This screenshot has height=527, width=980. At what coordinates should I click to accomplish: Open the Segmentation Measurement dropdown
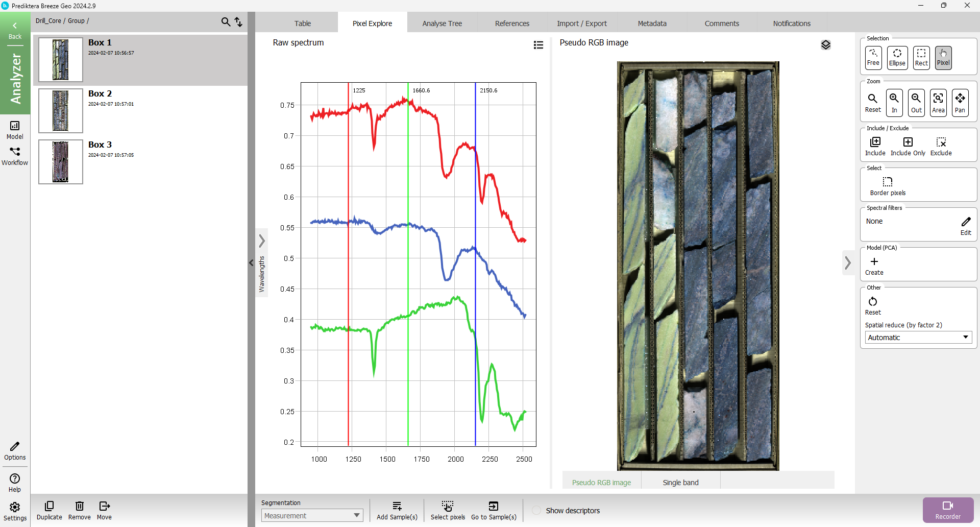coord(312,515)
